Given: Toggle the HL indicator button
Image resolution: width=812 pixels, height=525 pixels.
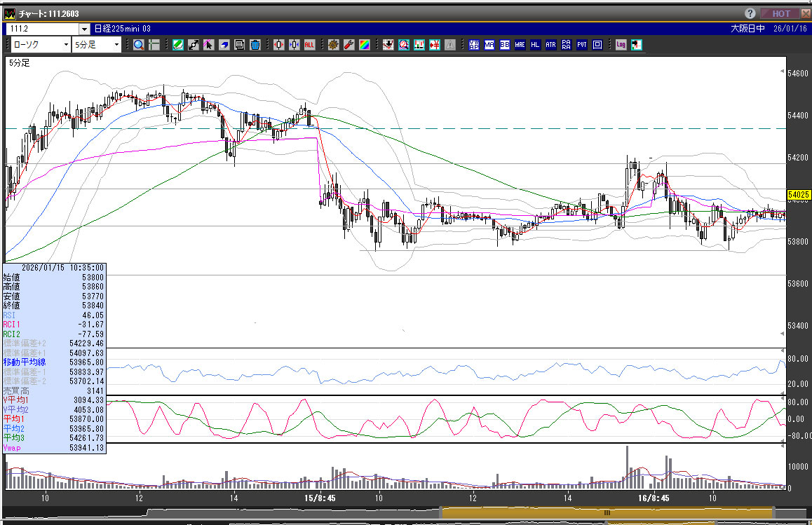Looking at the screenshot, I should click(x=535, y=45).
